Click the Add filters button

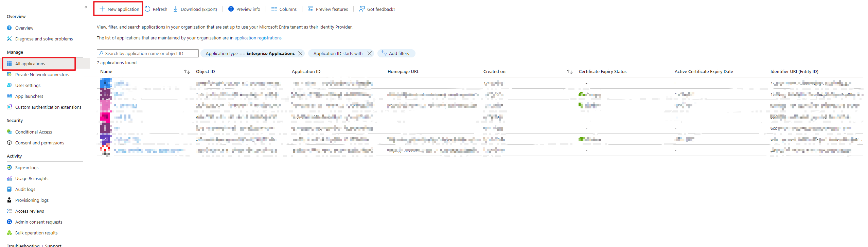click(x=396, y=53)
